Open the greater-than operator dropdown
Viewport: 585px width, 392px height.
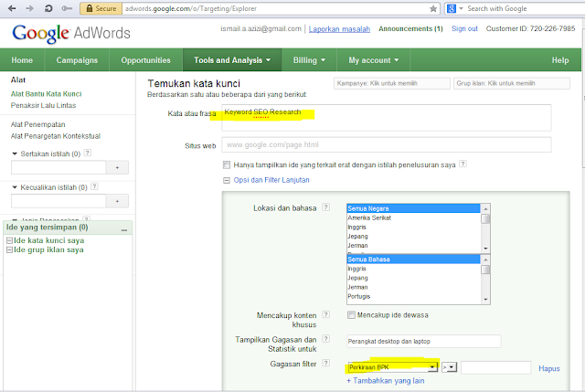click(x=449, y=367)
